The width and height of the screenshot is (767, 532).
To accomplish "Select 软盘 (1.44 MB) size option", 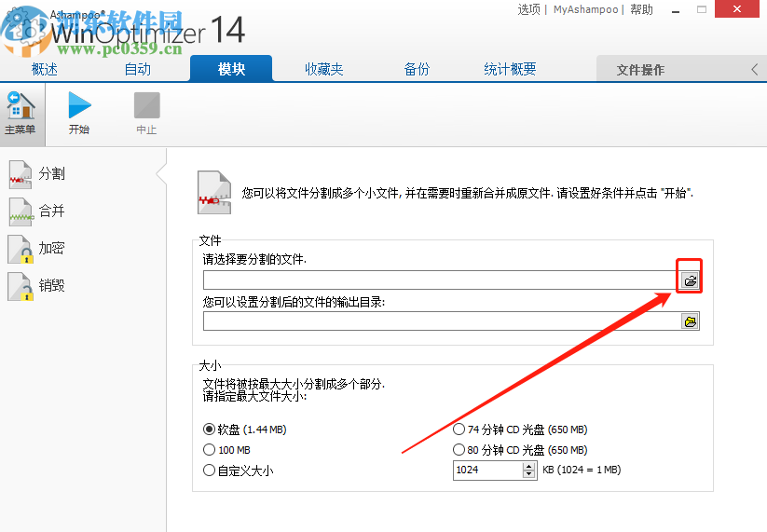I will pos(244,430).
